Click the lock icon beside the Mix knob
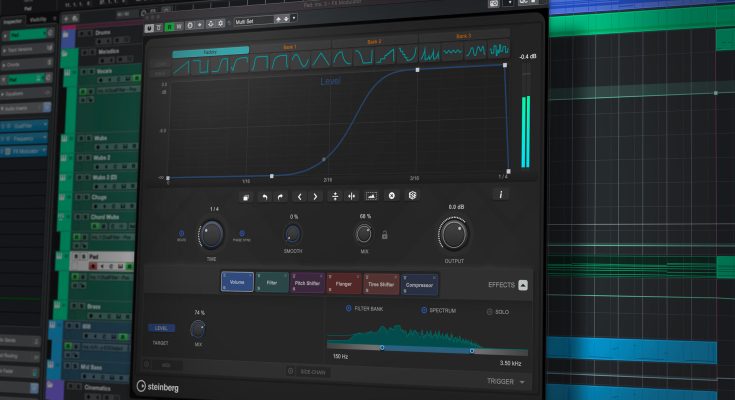 click(x=384, y=235)
